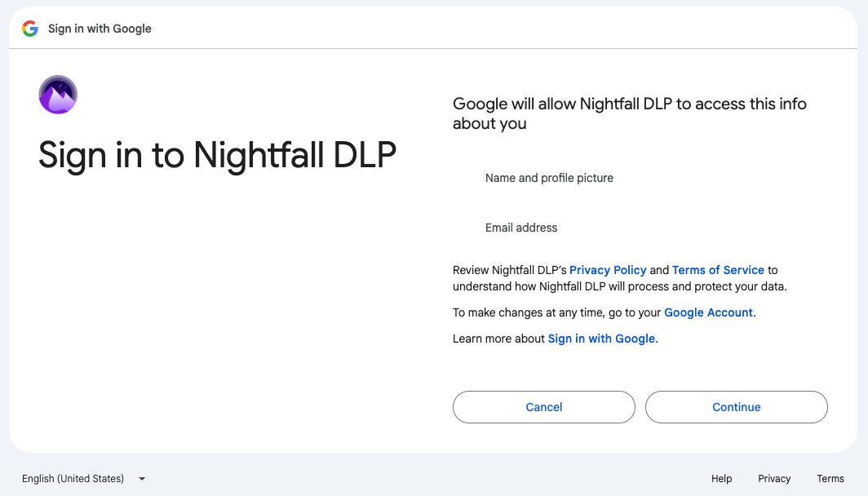This screenshot has height=496, width=868.
Task: Click the Cancel button
Action: pyautogui.click(x=543, y=407)
